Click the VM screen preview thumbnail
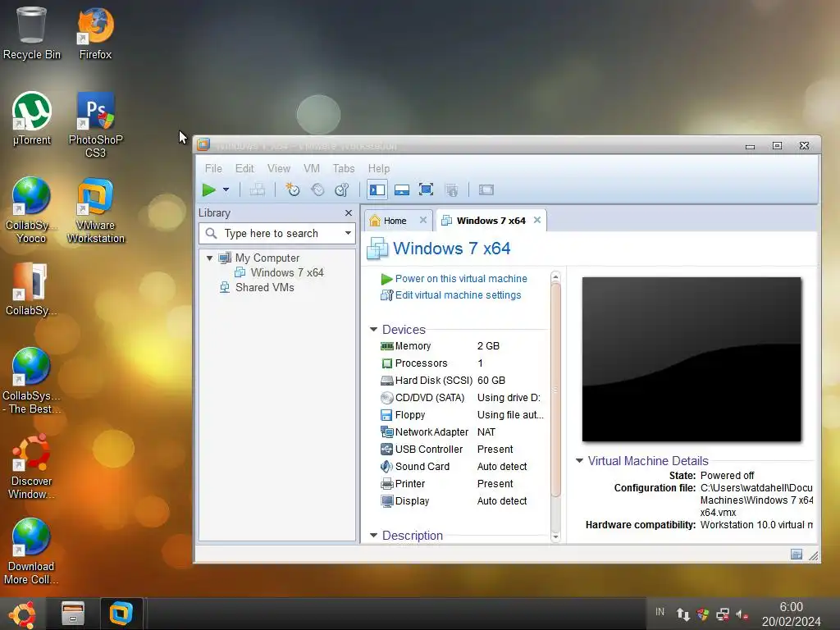 tap(692, 359)
